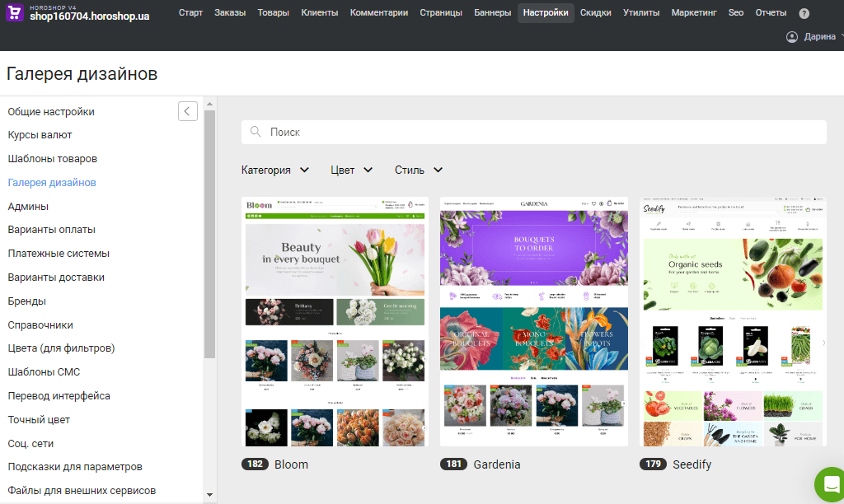Open Перевод интерфейса settings

point(59,396)
